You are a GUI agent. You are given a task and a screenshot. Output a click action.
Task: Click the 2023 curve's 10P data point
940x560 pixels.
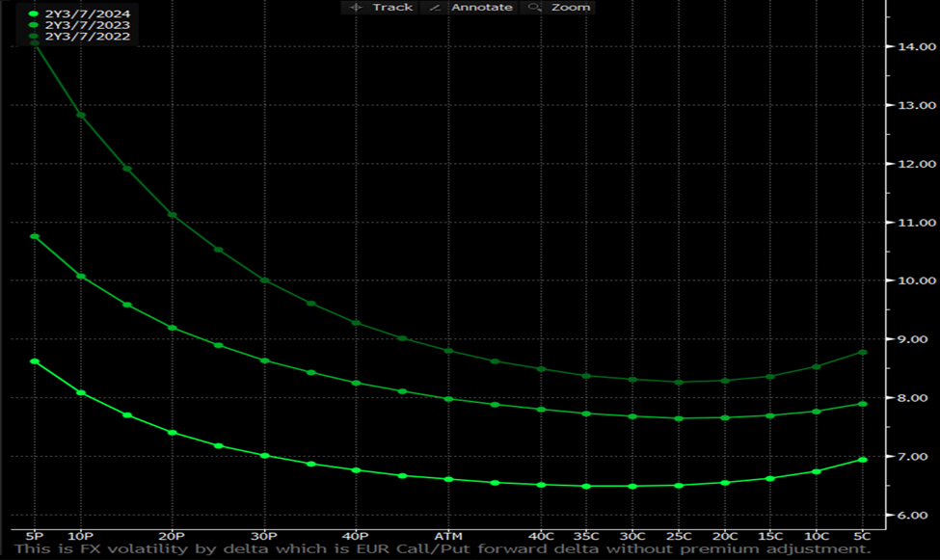[81, 277]
